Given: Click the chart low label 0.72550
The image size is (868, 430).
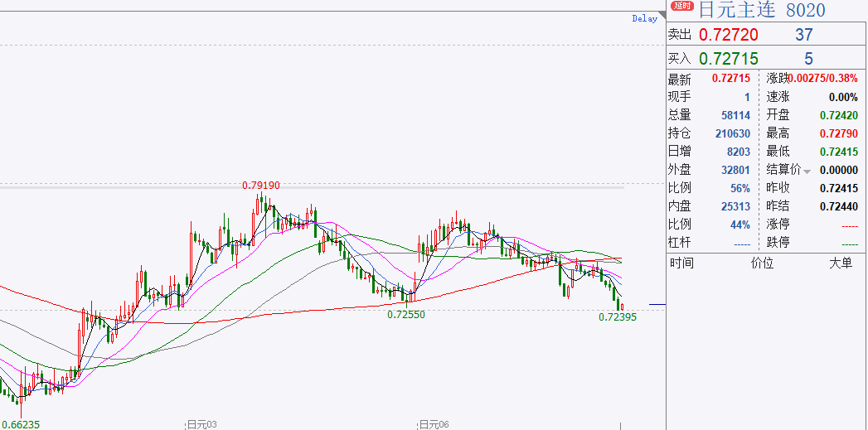Looking at the screenshot, I should 406,314.
